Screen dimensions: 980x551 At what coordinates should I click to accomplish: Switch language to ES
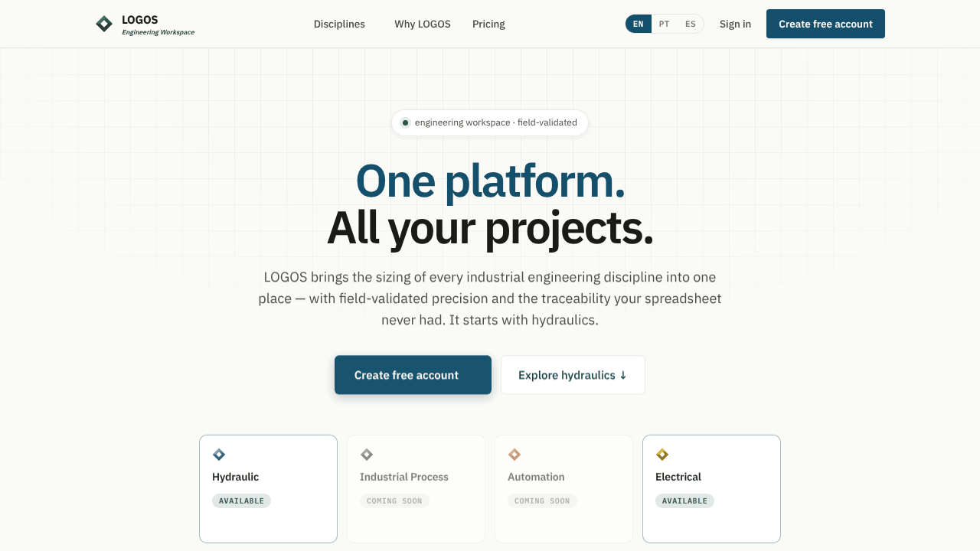(x=691, y=24)
